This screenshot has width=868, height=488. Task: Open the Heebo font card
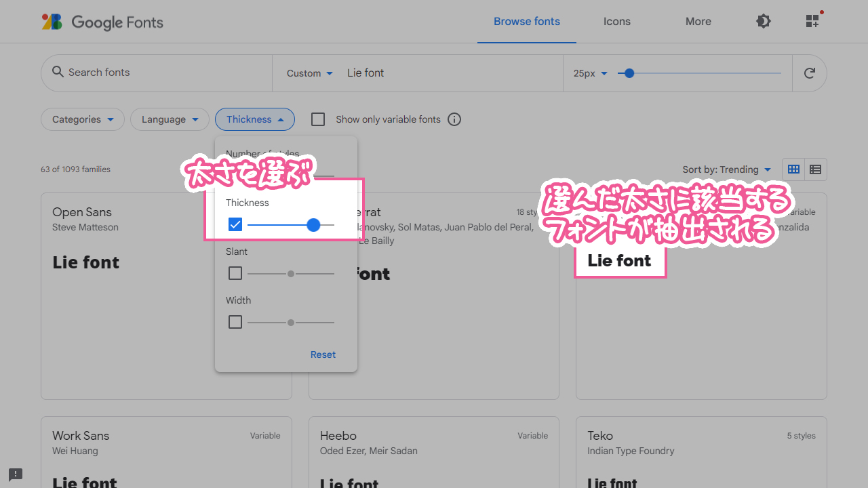pos(434,452)
